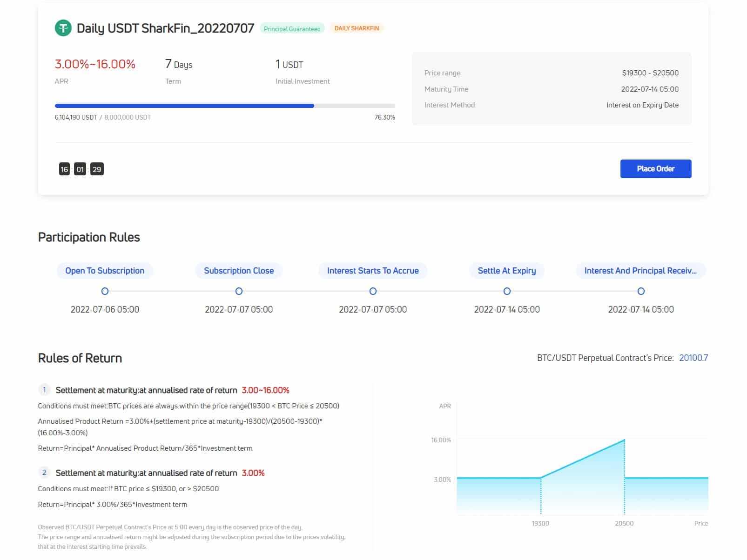Image resolution: width=747 pixels, height=560 pixels.
Task: Click the Settle At Expiry step label
Action: 507,271
